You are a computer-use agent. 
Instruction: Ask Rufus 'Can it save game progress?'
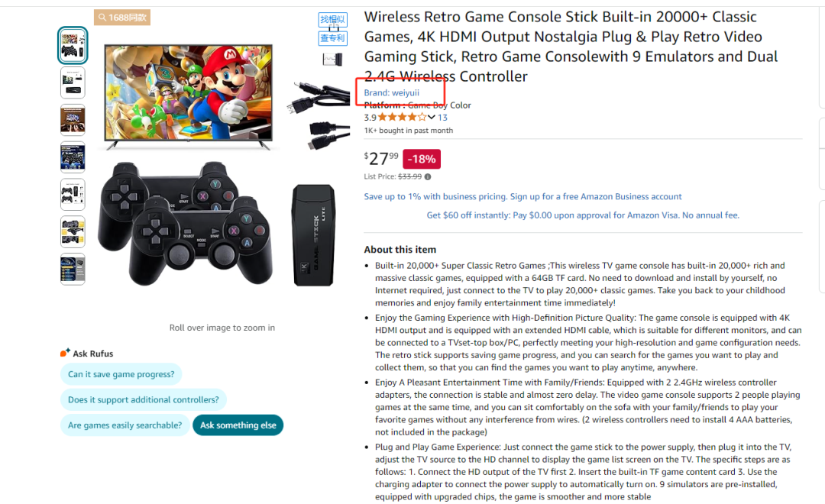121,374
